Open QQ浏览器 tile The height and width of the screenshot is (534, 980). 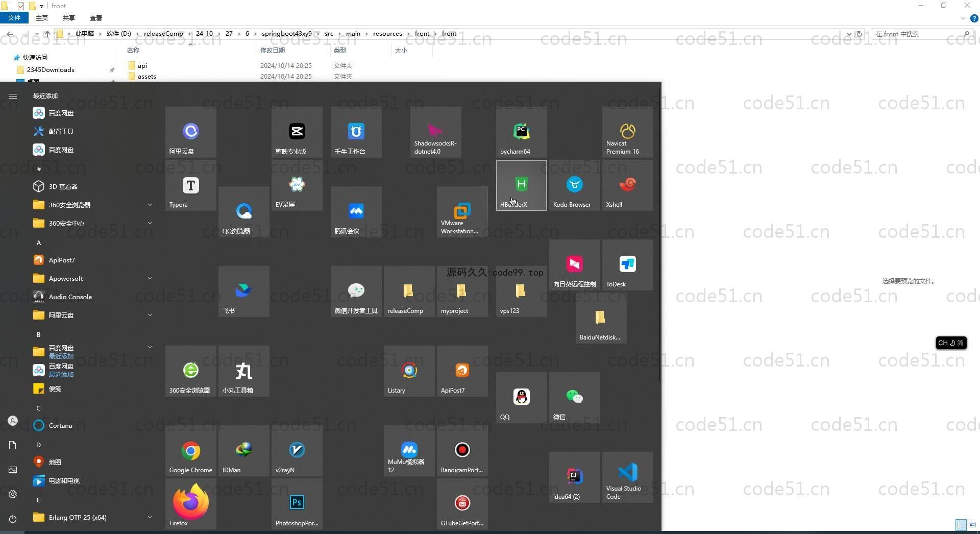coord(243,212)
